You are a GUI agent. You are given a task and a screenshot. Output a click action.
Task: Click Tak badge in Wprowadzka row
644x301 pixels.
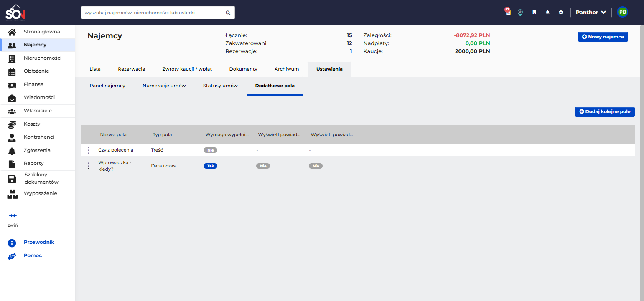tap(211, 166)
